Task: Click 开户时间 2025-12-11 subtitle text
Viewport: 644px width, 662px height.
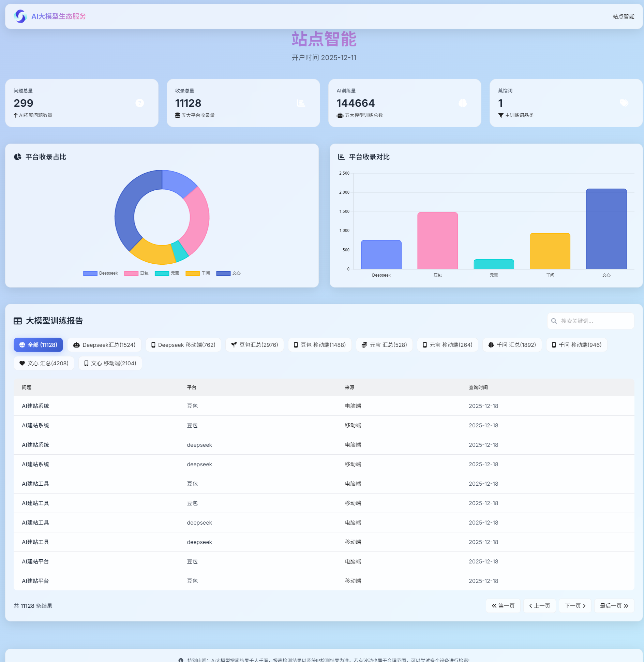Action: pyautogui.click(x=324, y=58)
